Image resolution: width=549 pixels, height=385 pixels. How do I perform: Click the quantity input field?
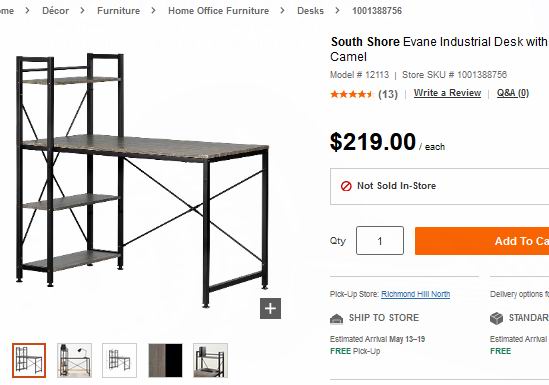coord(380,240)
